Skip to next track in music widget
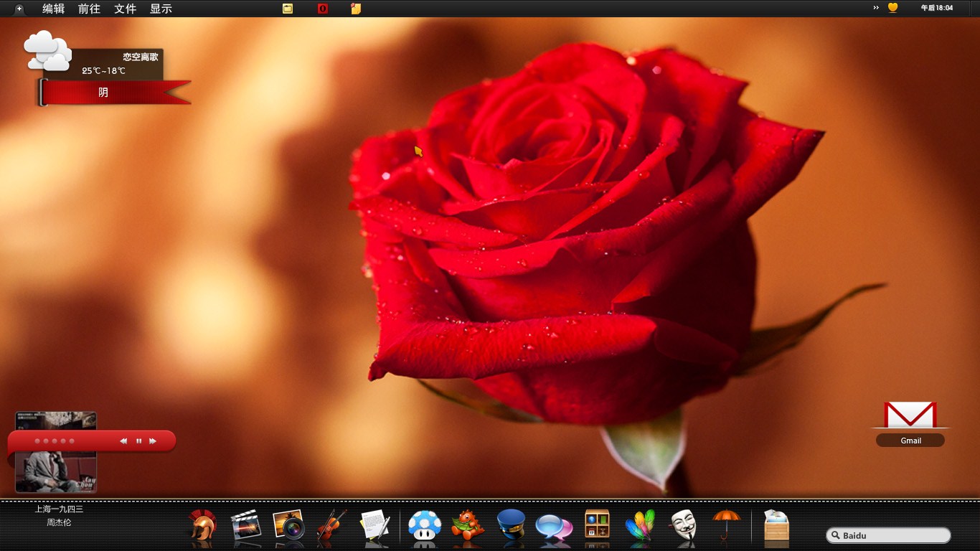Viewport: 980px width, 551px height. [x=153, y=441]
